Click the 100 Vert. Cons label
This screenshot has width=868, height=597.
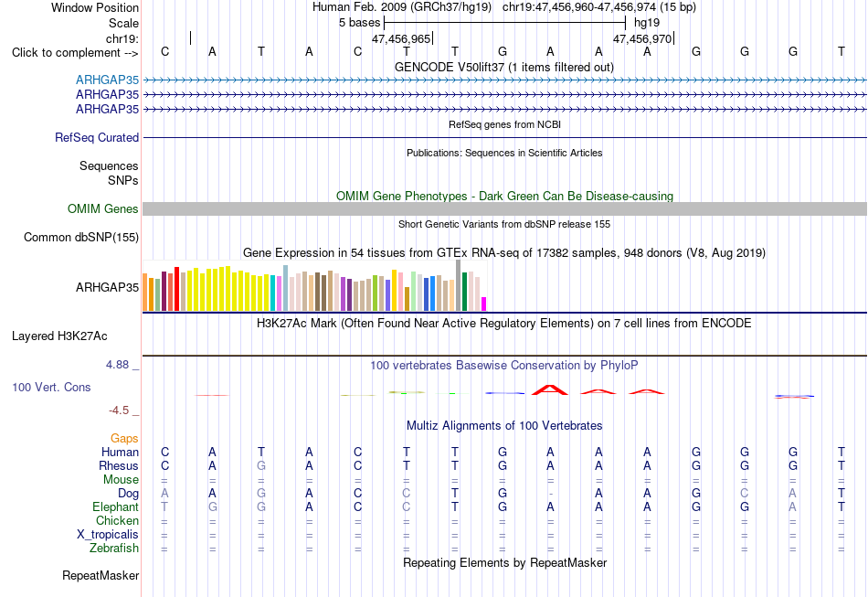coord(51,387)
